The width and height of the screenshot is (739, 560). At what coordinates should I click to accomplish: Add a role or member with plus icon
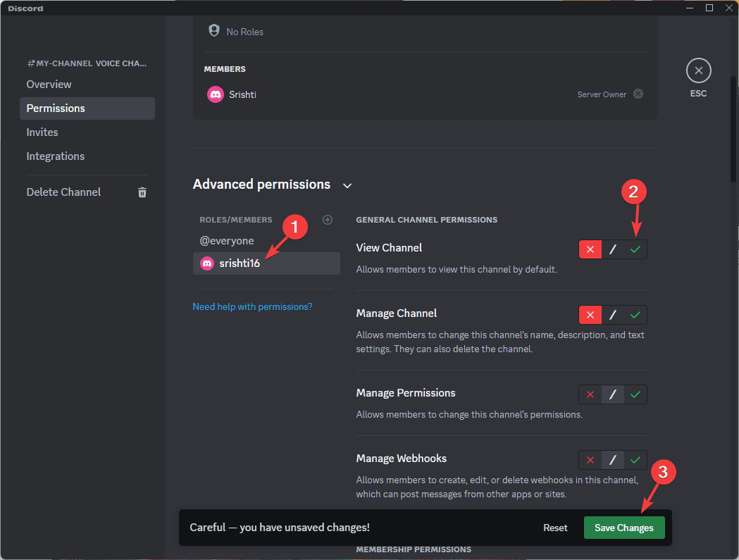(x=328, y=220)
